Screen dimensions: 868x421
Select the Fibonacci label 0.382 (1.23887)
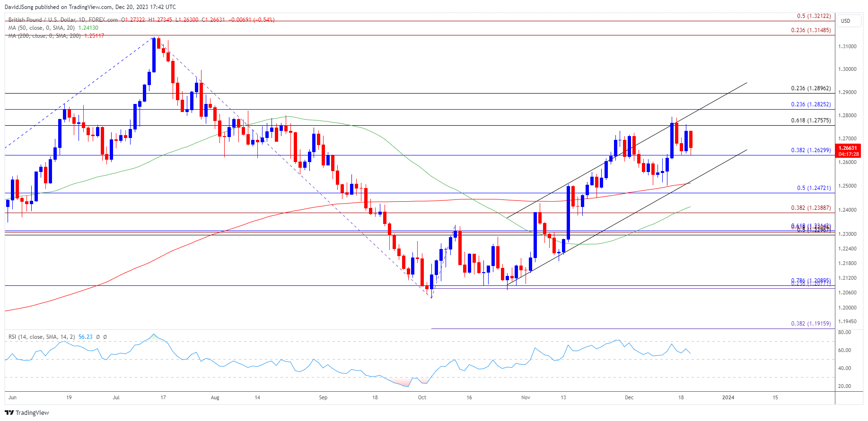point(811,208)
